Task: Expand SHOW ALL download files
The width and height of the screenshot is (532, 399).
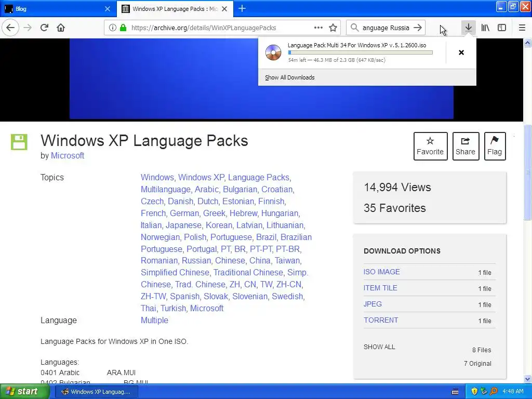Action: click(x=379, y=347)
